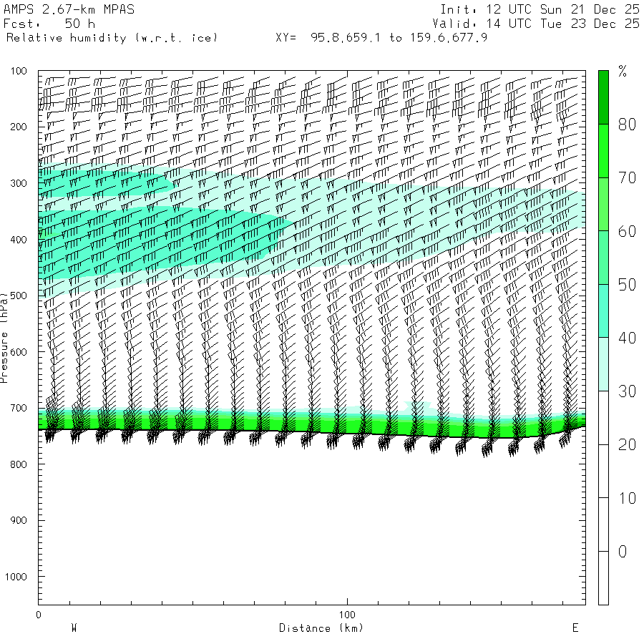Click the 'Relative humidity (w.r.t. ice)' label
Screen dimensions: 644x644
tap(112, 37)
